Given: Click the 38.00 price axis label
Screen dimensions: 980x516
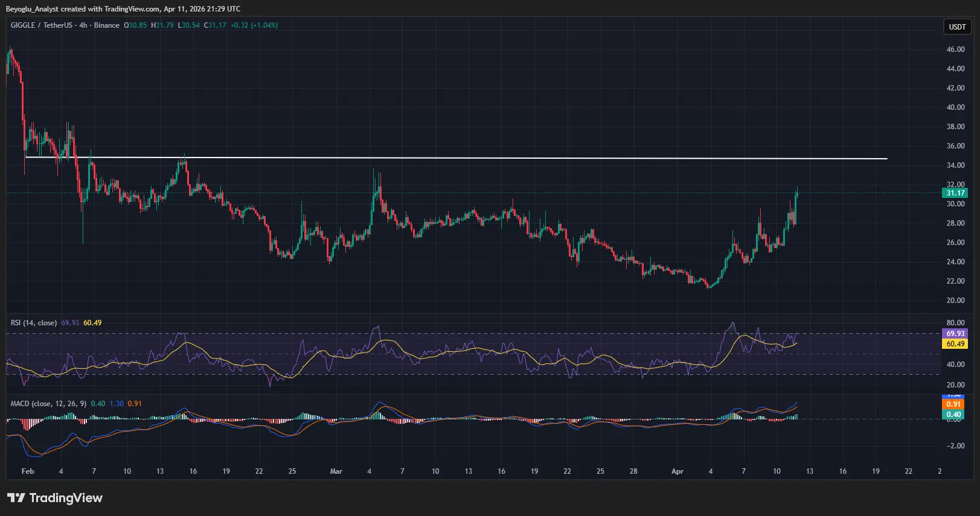Looking at the screenshot, I should pos(955,127).
